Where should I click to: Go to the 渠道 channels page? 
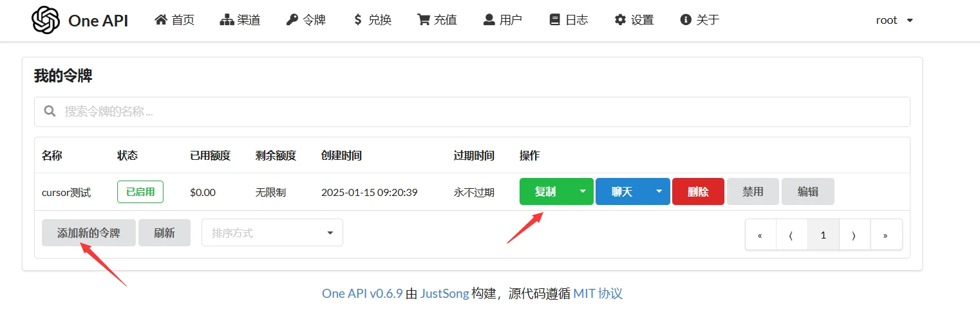240,20
